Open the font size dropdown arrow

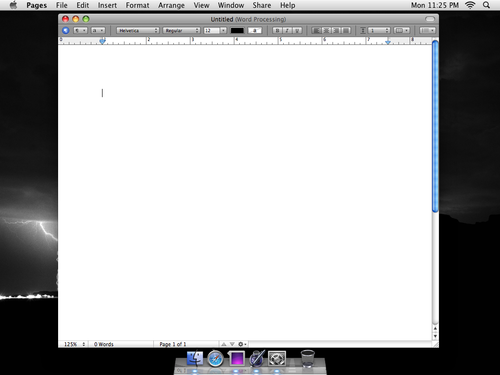click(x=223, y=30)
